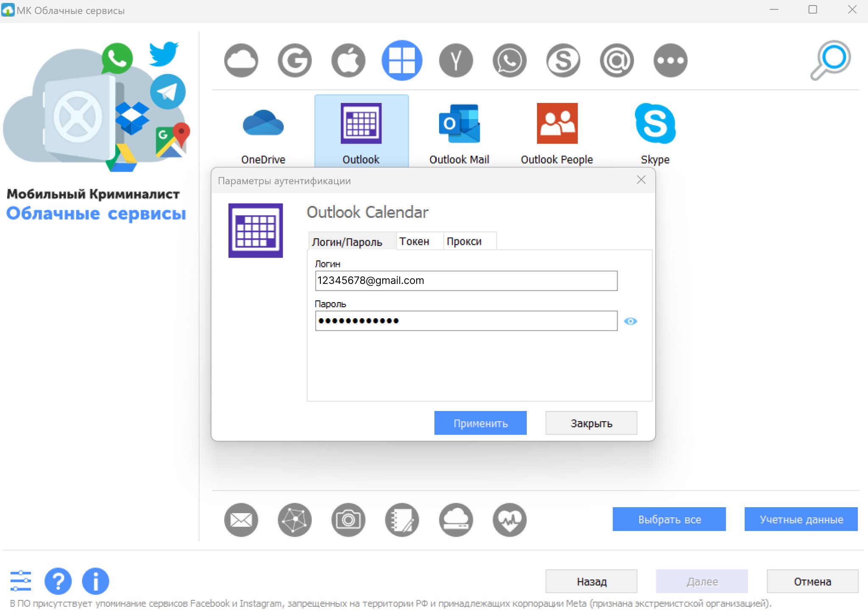Maximize the МК Облачные сервисы window
Viewport: 868px width, 611px height.
click(x=812, y=10)
